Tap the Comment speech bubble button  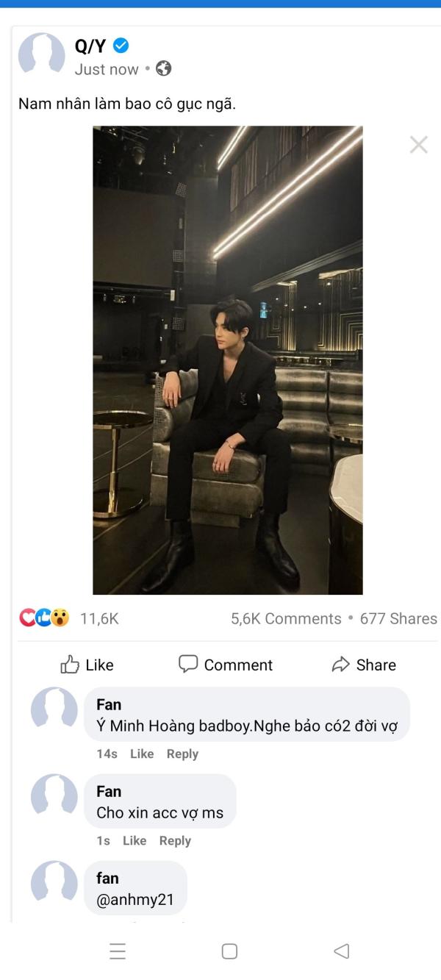click(x=226, y=665)
